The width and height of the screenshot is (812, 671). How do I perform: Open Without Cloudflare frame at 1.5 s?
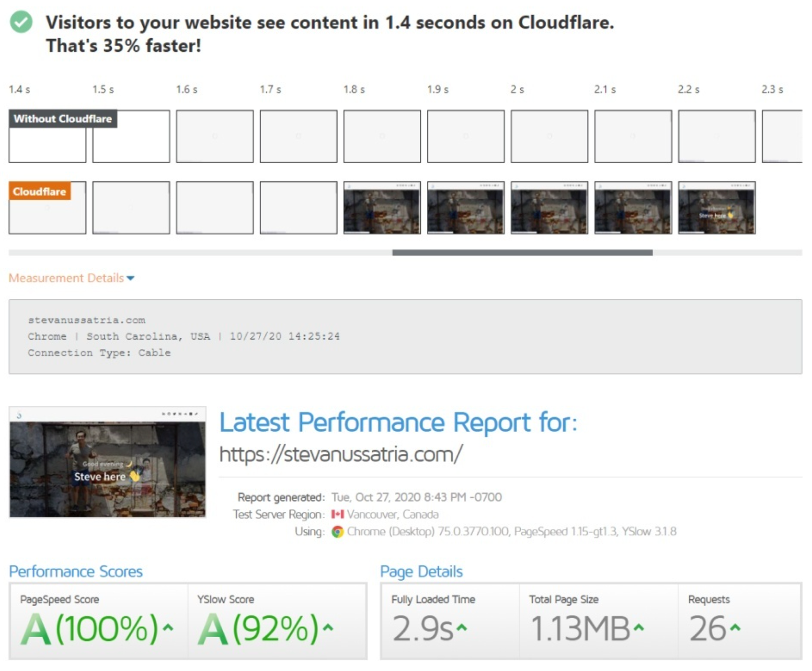tap(131, 136)
